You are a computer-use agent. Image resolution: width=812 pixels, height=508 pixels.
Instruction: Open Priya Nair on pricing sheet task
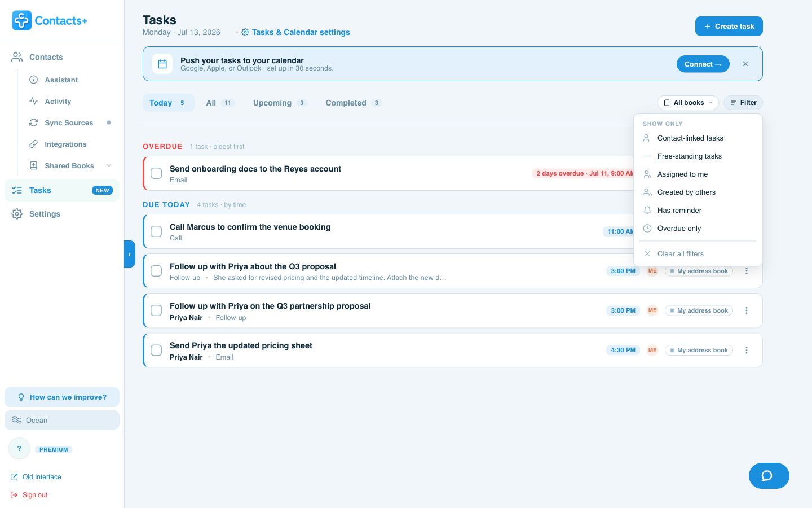(x=186, y=357)
